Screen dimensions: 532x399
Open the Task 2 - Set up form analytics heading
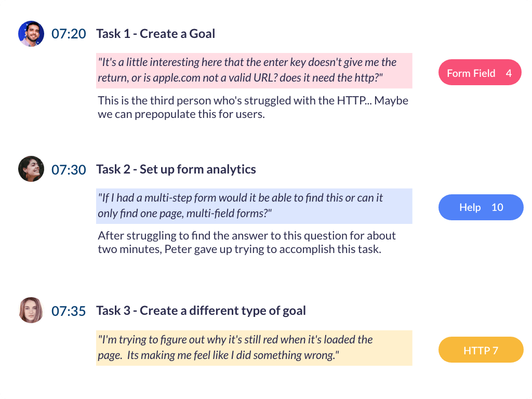[x=176, y=169]
